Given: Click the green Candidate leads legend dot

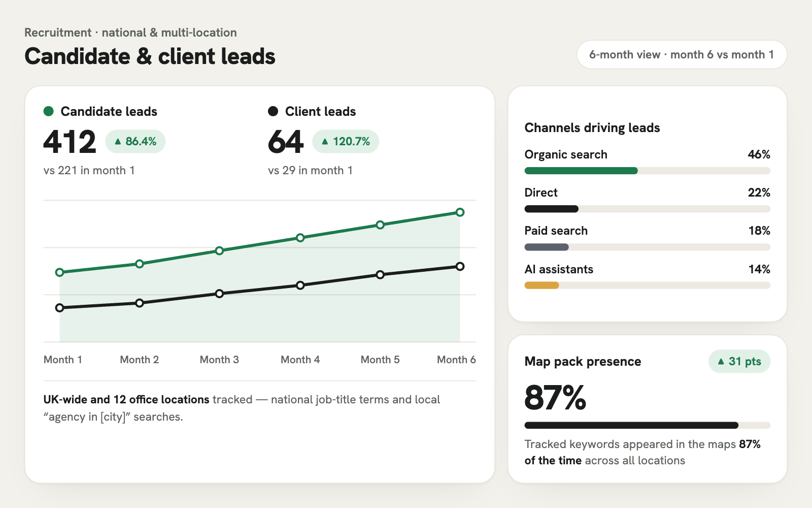Looking at the screenshot, I should click(x=49, y=111).
